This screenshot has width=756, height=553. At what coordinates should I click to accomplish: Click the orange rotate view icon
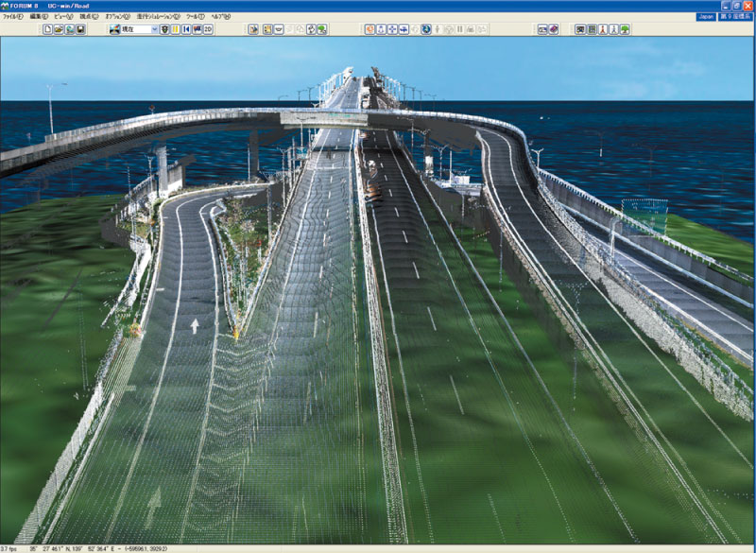(369, 29)
